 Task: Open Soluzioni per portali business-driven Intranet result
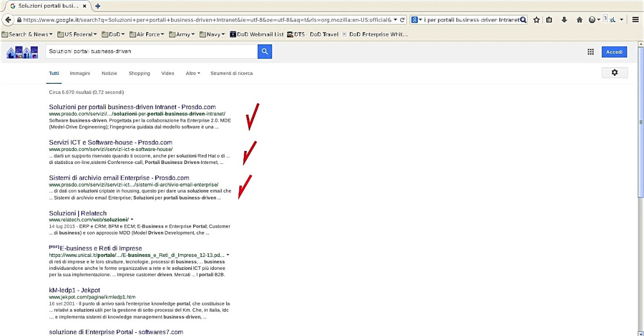click(132, 107)
